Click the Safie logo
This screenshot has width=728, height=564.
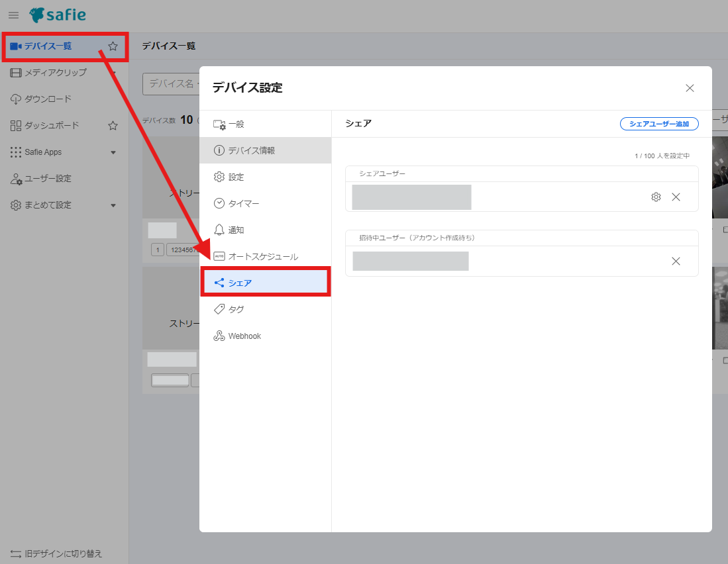pos(58,15)
